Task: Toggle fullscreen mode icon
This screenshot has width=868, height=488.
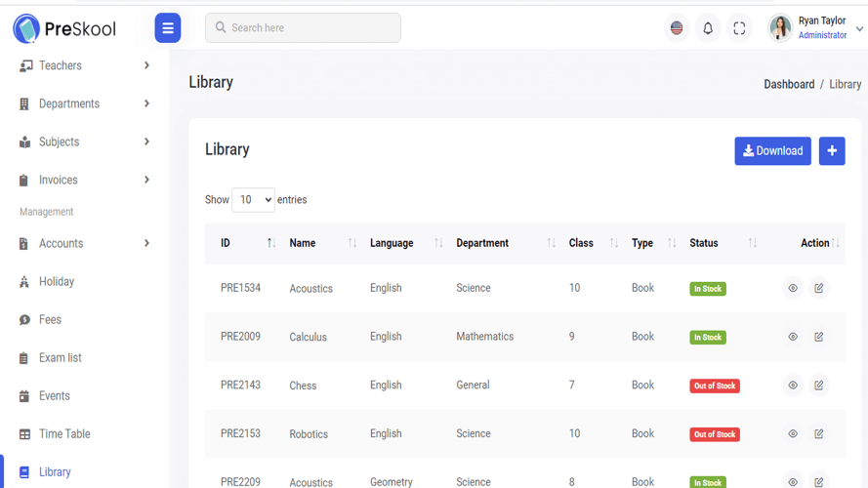Action: (739, 27)
